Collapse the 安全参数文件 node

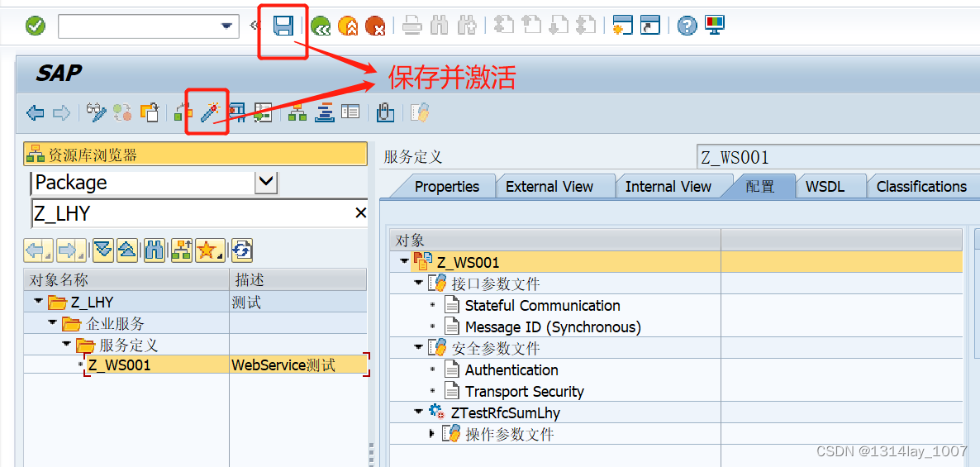(x=418, y=348)
